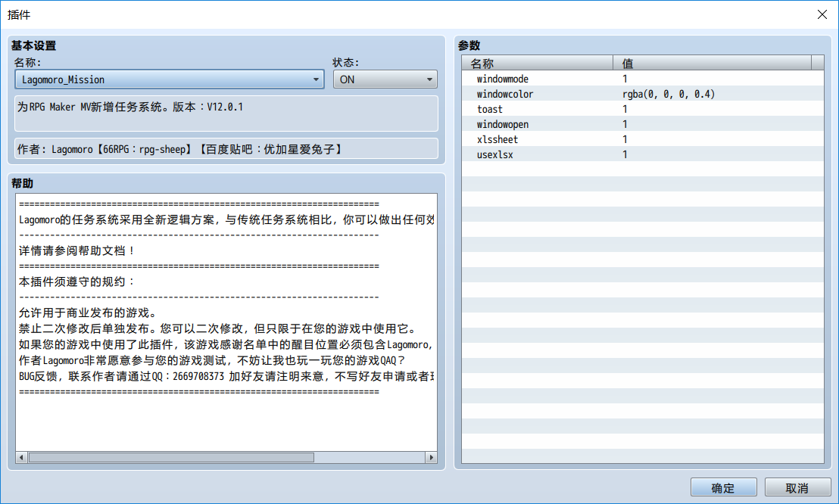
Task: Select the usexlsx parameter row
Action: (x=643, y=154)
